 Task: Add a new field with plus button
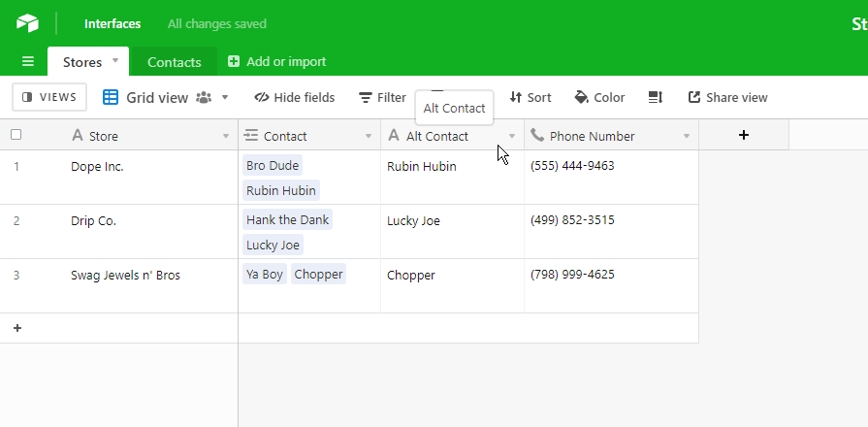point(744,135)
